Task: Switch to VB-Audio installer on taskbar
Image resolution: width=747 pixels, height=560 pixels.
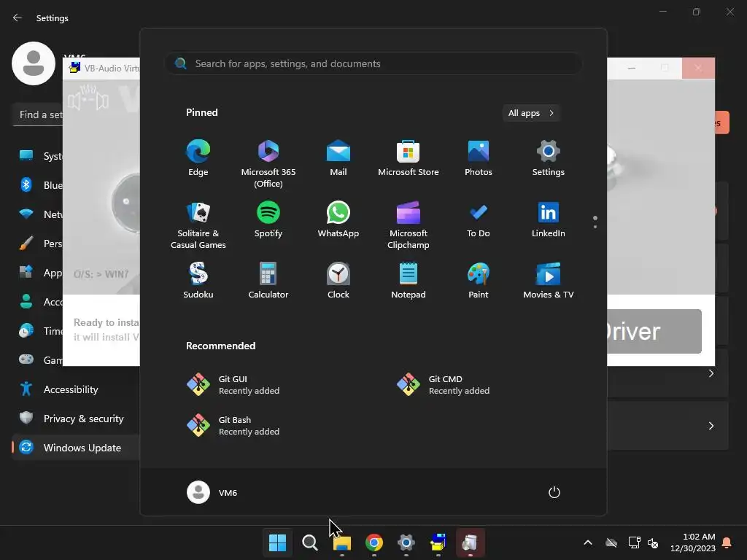Action: tap(438, 542)
